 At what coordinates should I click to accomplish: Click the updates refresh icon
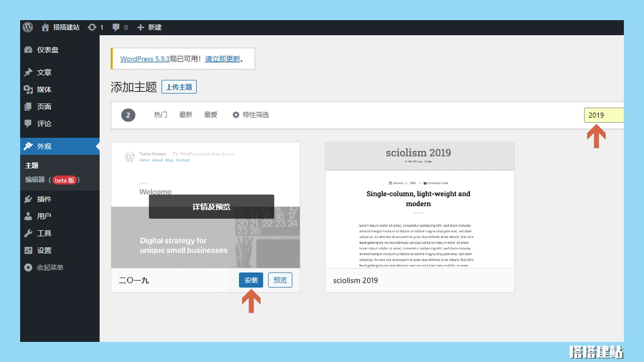pyautogui.click(x=92, y=27)
